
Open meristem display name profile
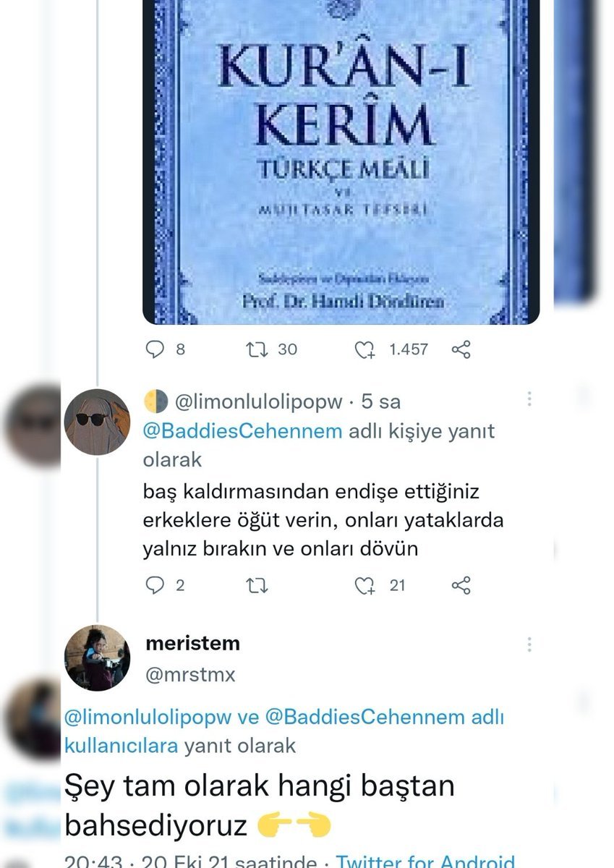pyautogui.click(x=192, y=643)
